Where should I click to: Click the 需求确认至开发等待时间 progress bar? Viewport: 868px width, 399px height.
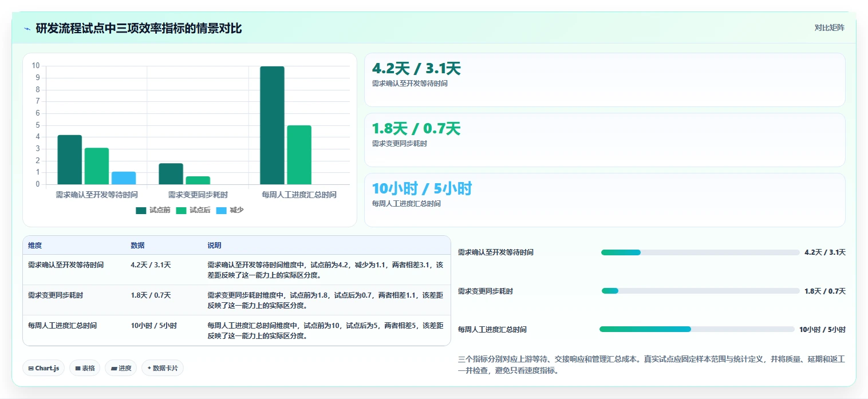(x=700, y=252)
